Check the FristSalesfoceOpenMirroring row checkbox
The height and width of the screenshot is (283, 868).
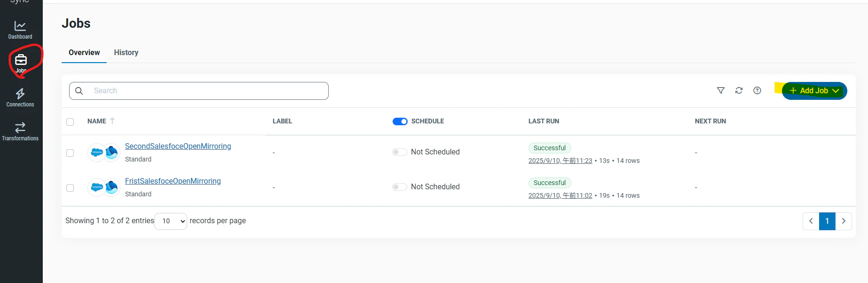coord(70,188)
